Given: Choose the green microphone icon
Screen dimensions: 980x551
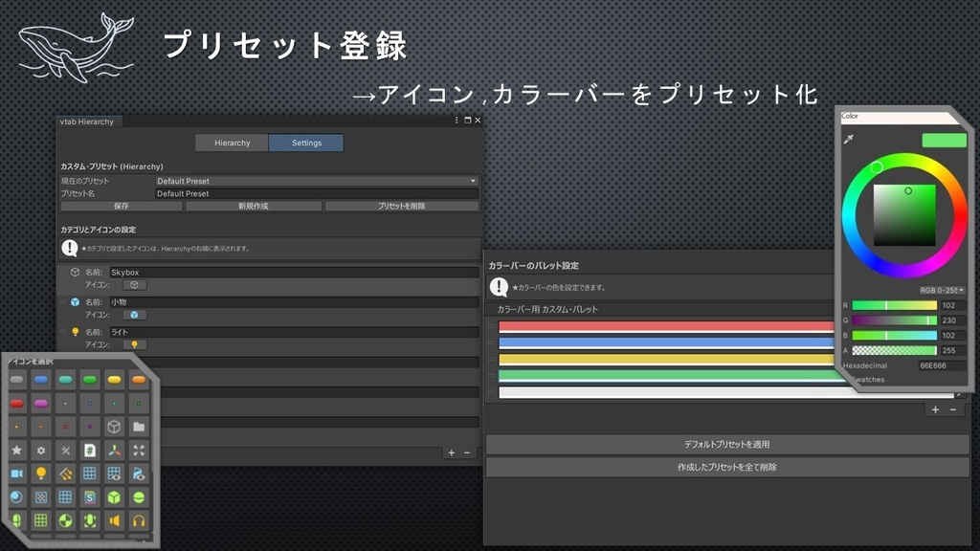Looking at the screenshot, I should [x=90, y=520].
